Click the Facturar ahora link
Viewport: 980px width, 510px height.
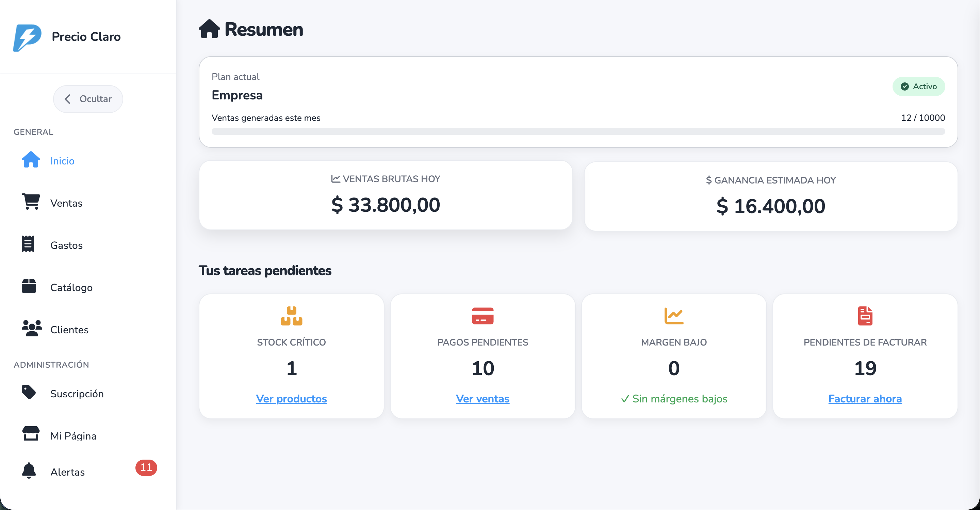[865, 398]
